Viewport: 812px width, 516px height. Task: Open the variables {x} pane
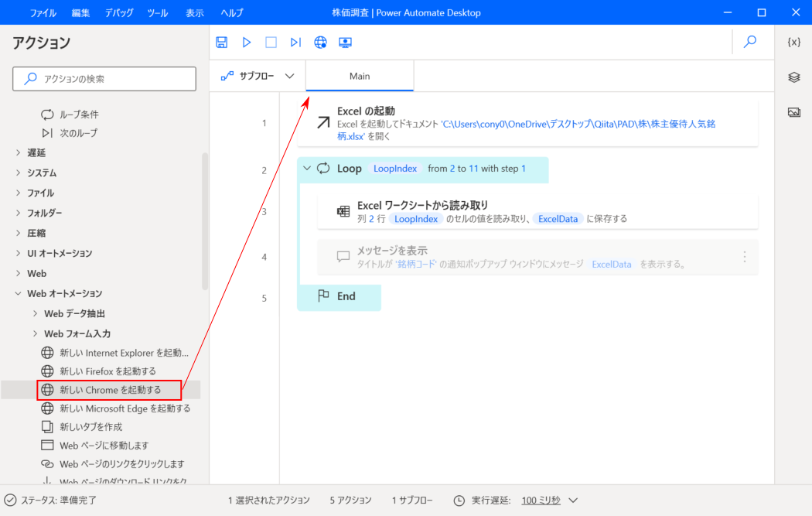[x=794, y=42]
